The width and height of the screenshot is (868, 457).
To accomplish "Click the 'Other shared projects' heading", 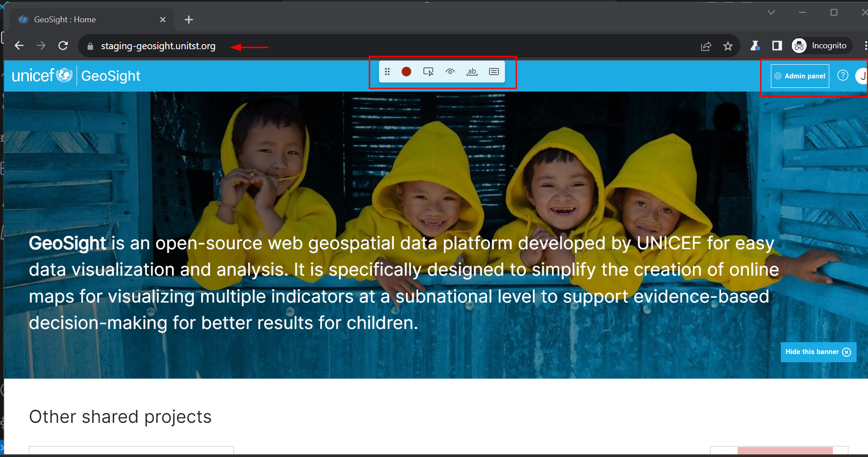I will [120, 416].
